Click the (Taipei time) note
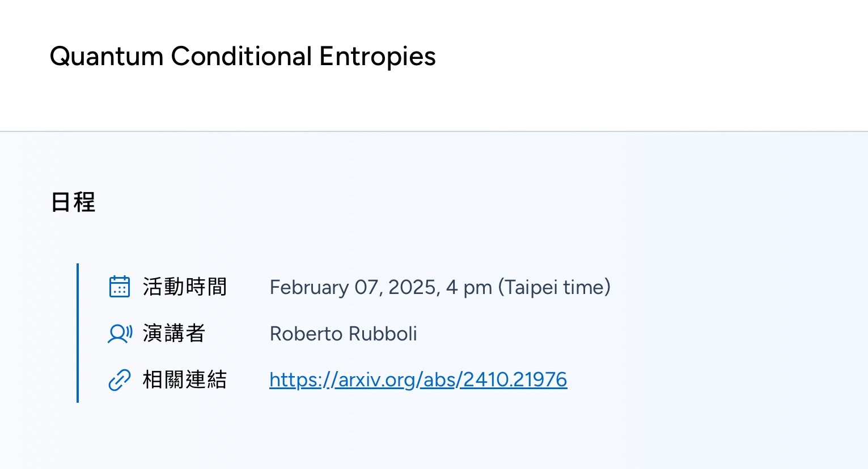The height and width of the screenshot is (469, 868). (554, 287)
